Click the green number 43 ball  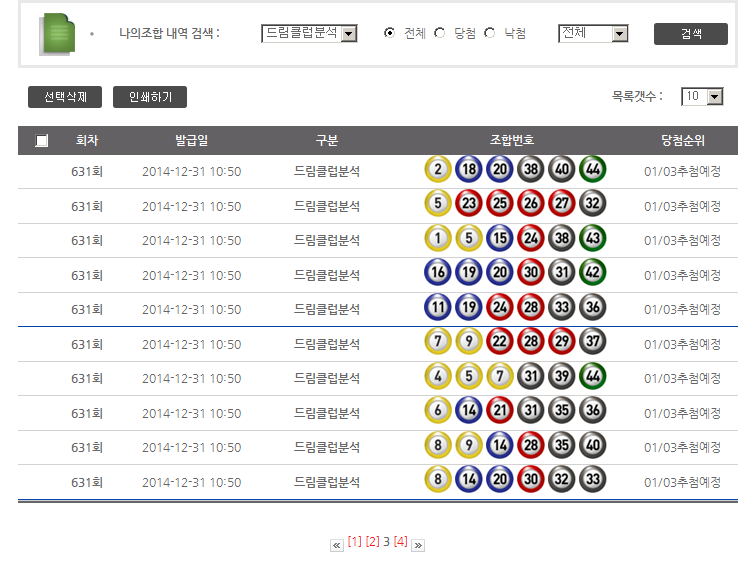click(x=592, y=239)
